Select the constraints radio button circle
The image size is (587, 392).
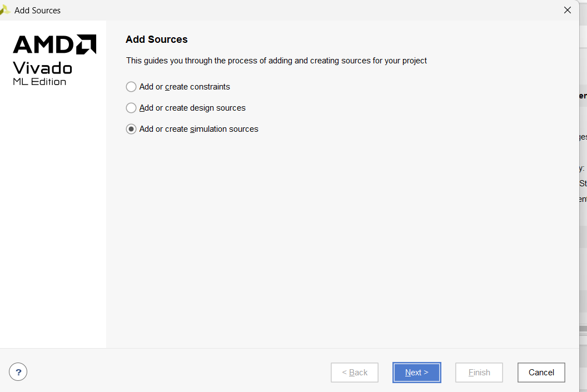click(131, 87)
